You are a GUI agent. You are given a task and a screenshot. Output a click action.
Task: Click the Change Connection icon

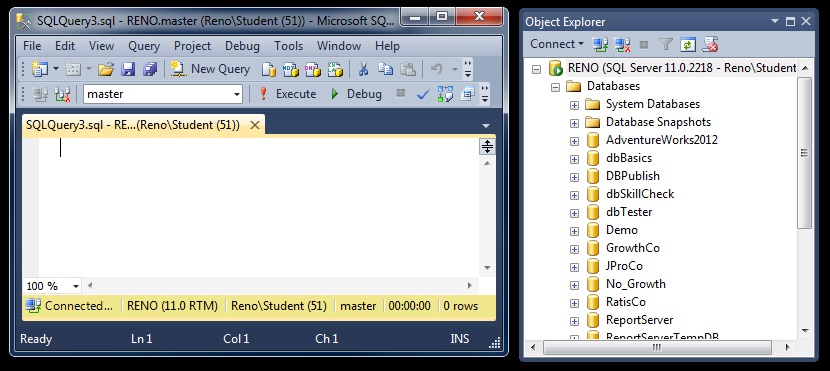coord(62,94)
